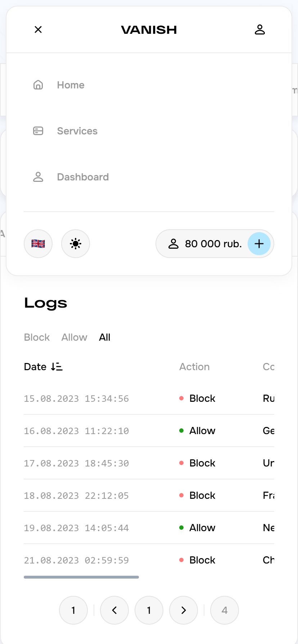This screenshot has height=644, width=298.
Task: Toggle the light theme sun icon
Action: tap(75, 244)
